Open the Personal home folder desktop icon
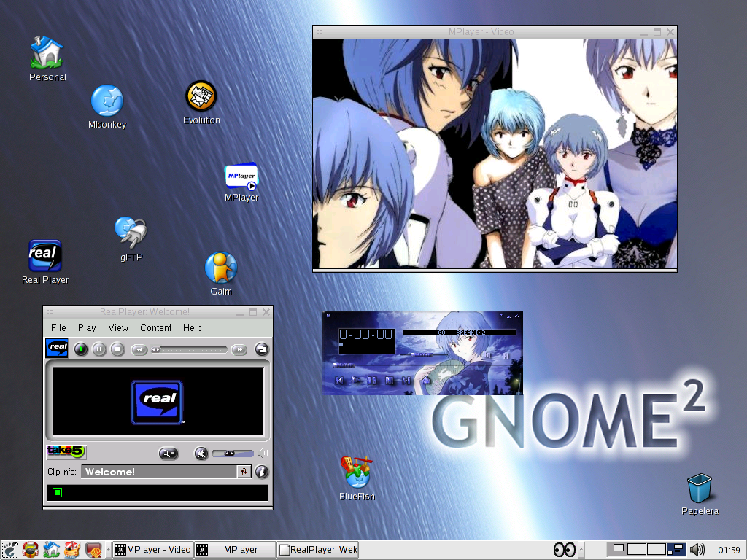 pos(47,58)
